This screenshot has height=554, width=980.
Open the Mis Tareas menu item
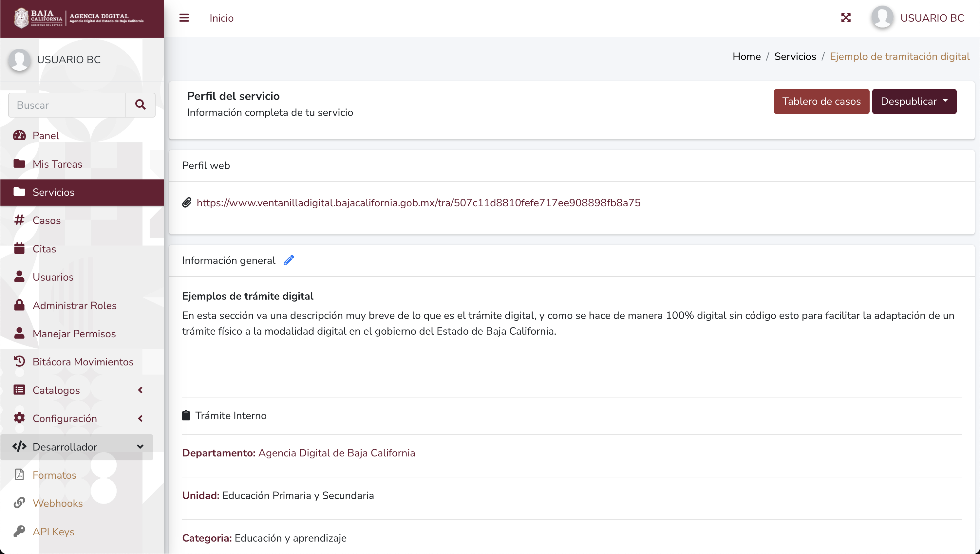(x=57, y=164)
